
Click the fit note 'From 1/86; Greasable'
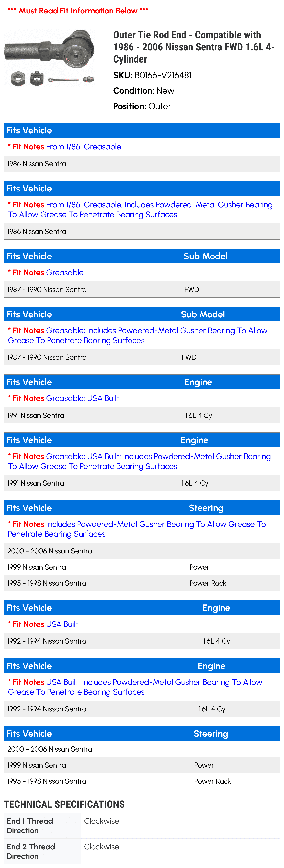[83, 147]
